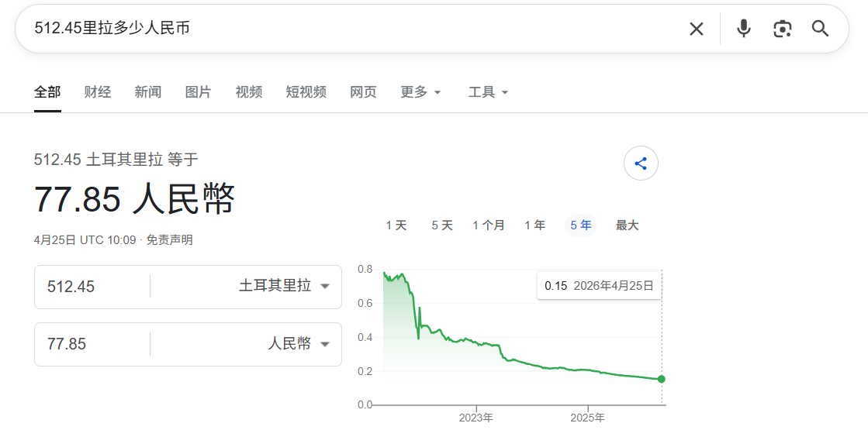868x437 pixels.
Task: Click the magnifying glass search icon
Action: tap(820, 29)
